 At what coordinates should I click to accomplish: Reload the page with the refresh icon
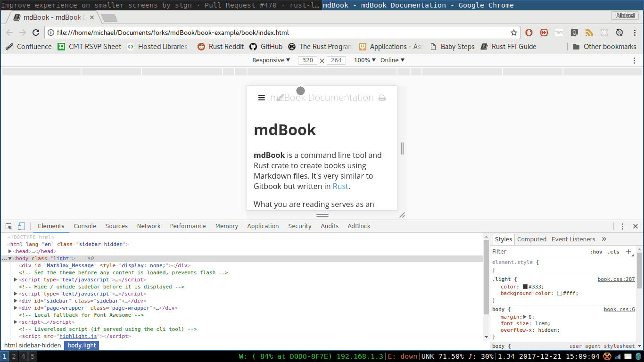(x=35, y=33)
